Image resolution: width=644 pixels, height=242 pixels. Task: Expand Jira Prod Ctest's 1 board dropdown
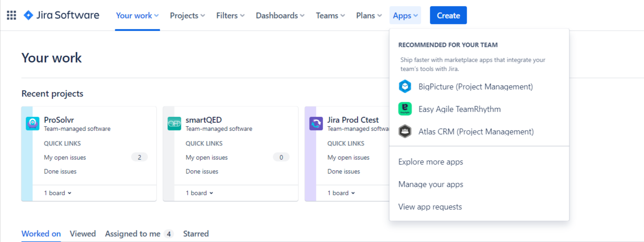tap(341, 193)
